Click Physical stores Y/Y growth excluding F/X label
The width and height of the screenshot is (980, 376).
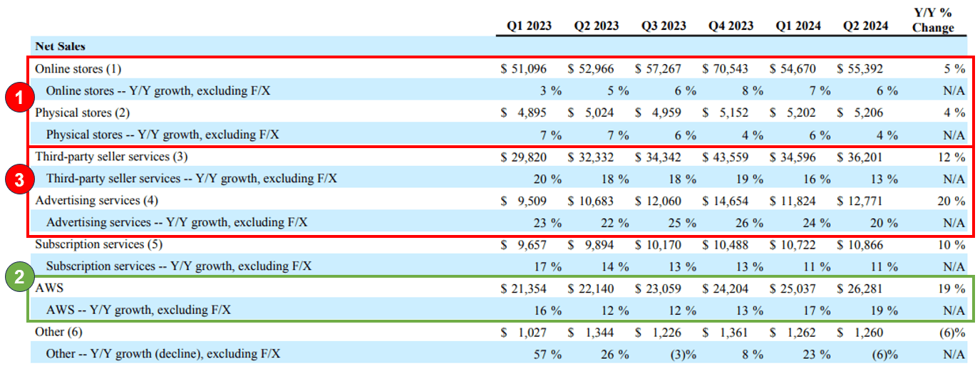(163, 135)
